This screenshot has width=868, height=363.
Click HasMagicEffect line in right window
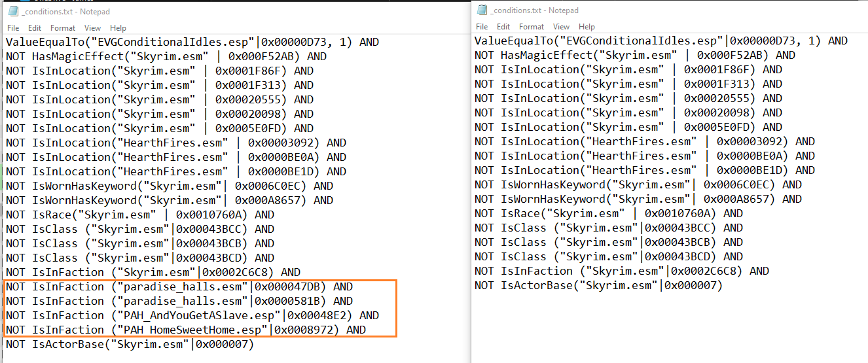635,55
